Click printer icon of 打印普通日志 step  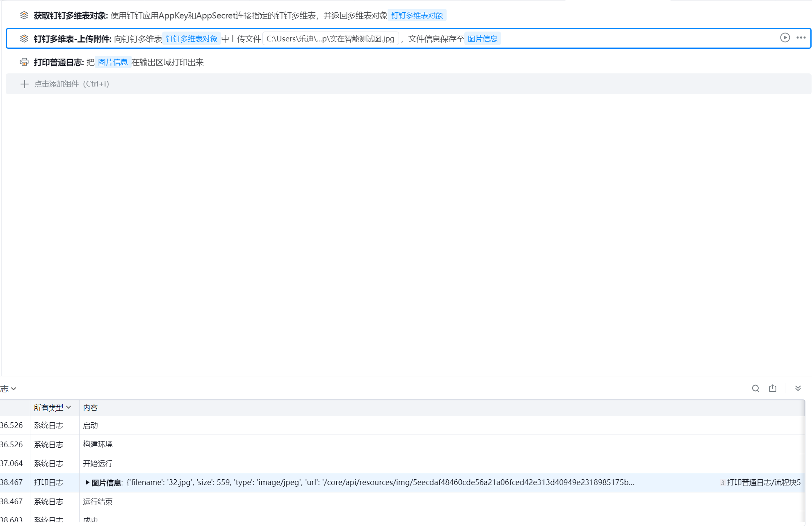coord(24,62)
